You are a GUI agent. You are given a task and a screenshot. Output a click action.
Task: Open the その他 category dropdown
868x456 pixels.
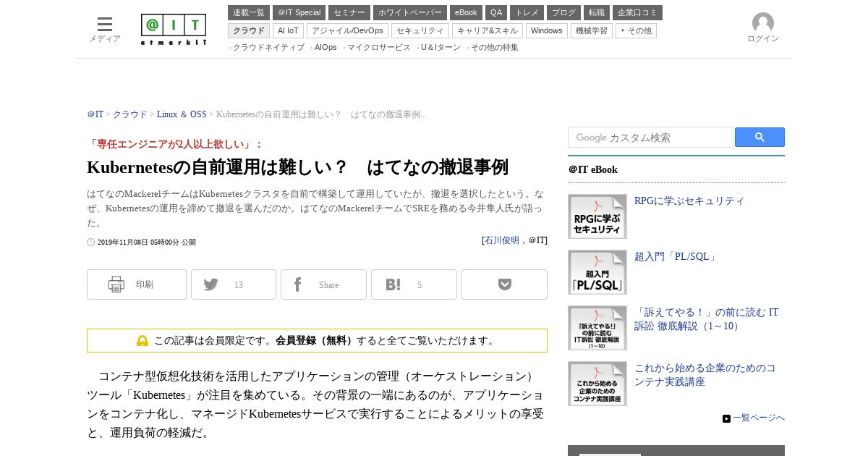click(636, 31)
